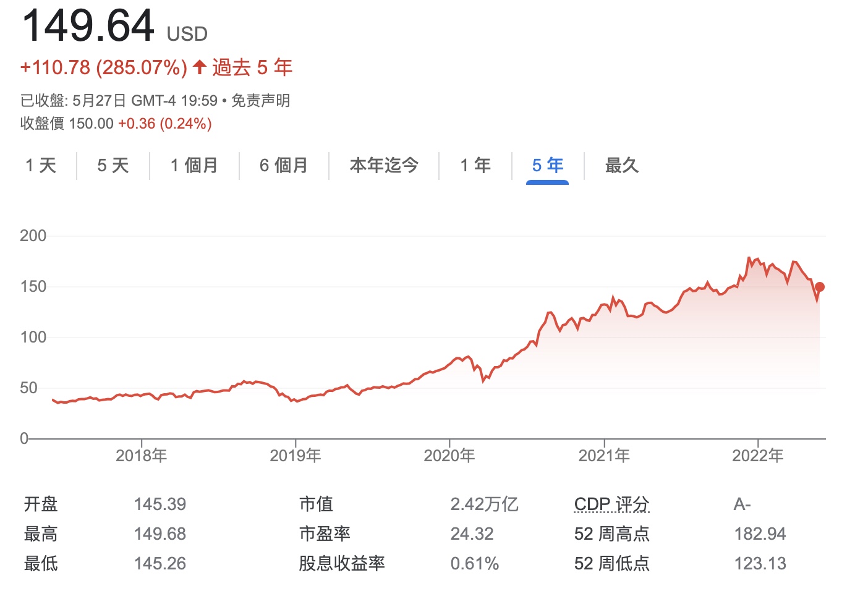The height and width of the screenshot is (596, 868).
Task: Open the CDP 评分 link
Action: pyautogui.click(x=611, y=504)
